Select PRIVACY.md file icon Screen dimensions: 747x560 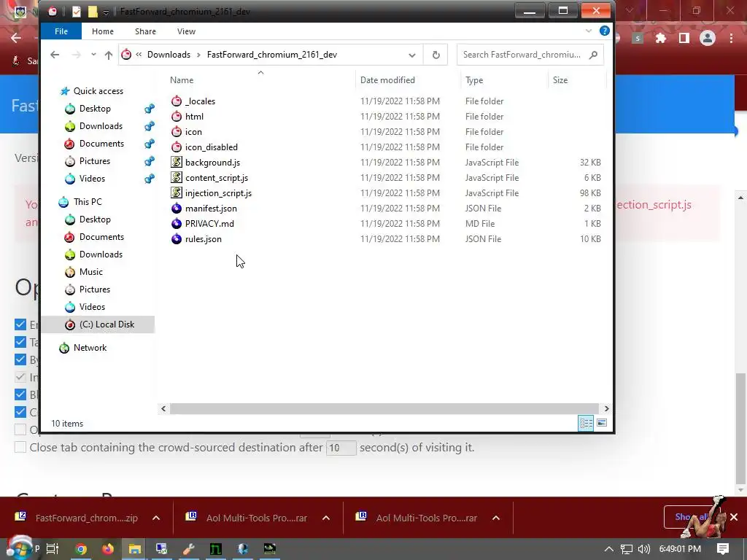(x=177, y=223)
